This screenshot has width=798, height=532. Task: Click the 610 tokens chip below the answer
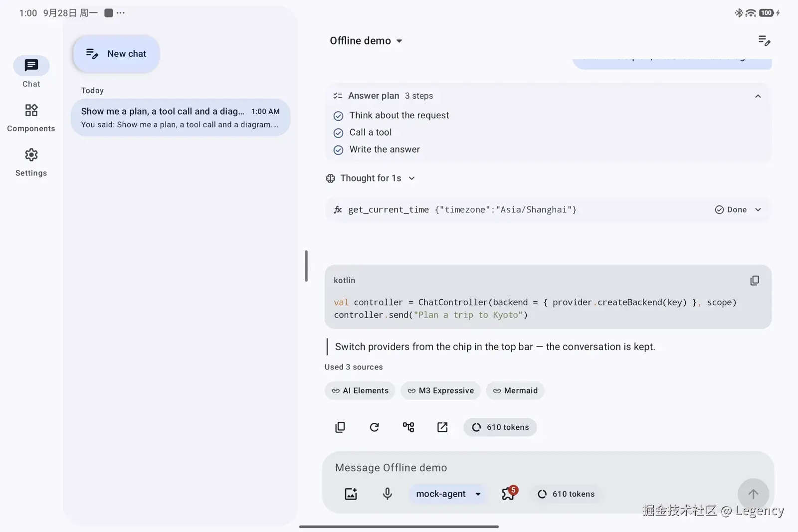500,427
